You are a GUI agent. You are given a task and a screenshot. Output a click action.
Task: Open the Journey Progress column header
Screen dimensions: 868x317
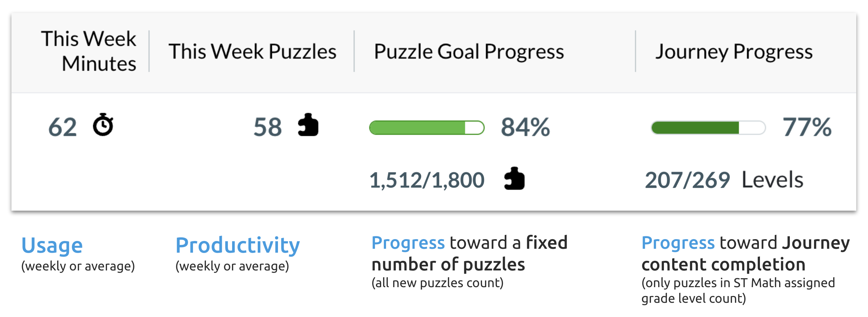734,52
